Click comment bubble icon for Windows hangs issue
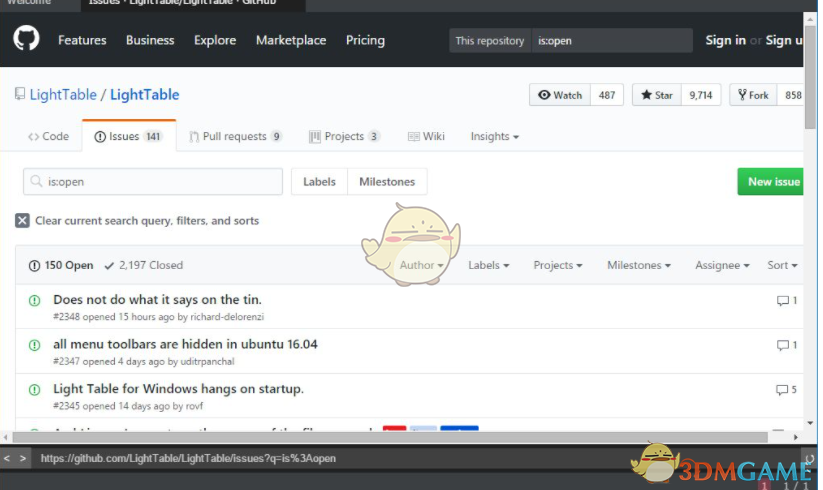The height and width of the screenshot is (490, 823). [x=782, y=390]
